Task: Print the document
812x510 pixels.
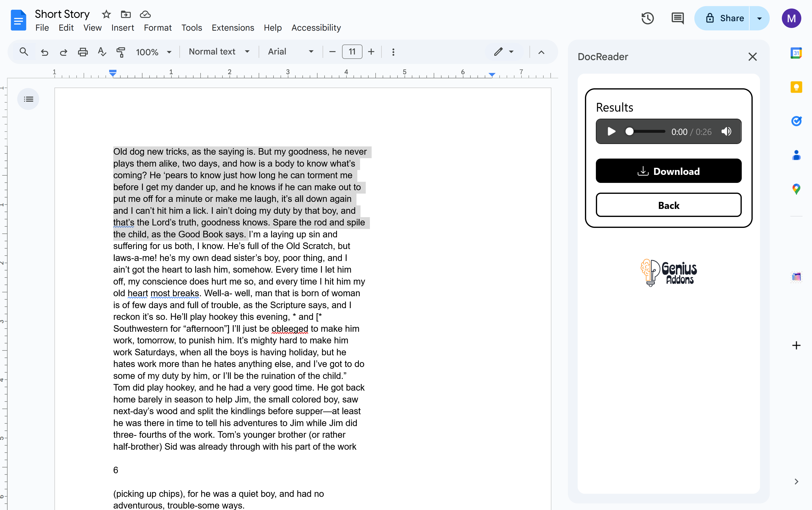Action: pos(83,52)
